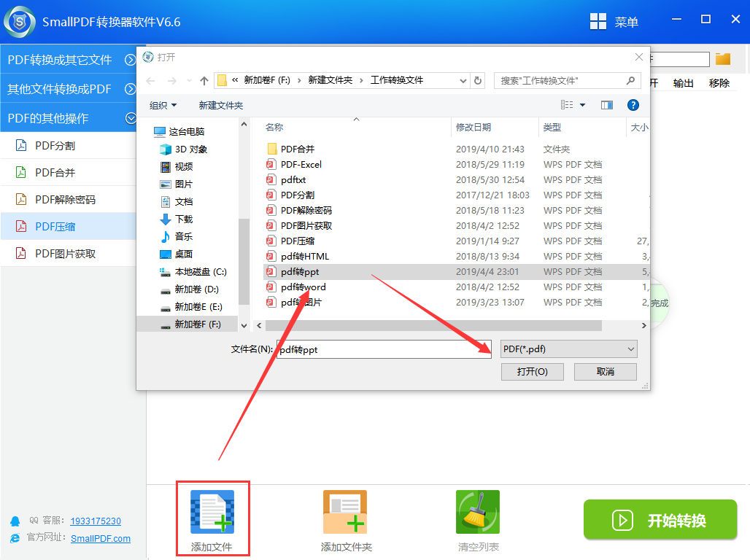Viewport: 750px width, 560px height.
Task: Select 这台电脑 in navigation tree
Action: (179, 131)
